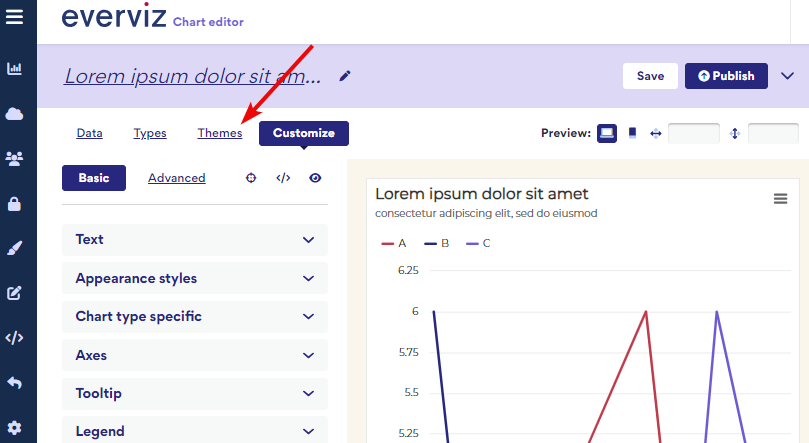Click the Publish button
809x443 pixels.
pos(726,76)
